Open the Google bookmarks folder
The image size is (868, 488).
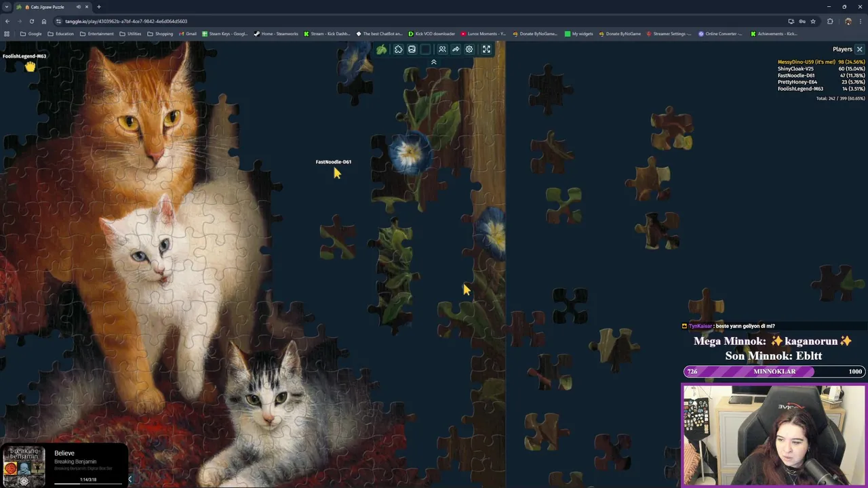click(31, 34)
